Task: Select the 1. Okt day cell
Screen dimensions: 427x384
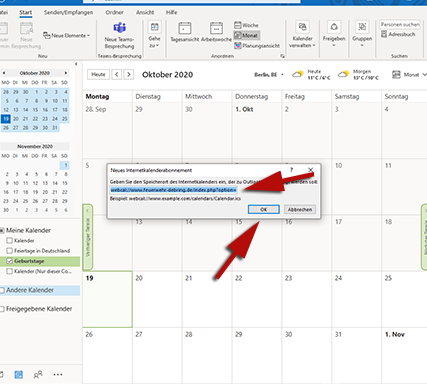Action: pos(257,130)
